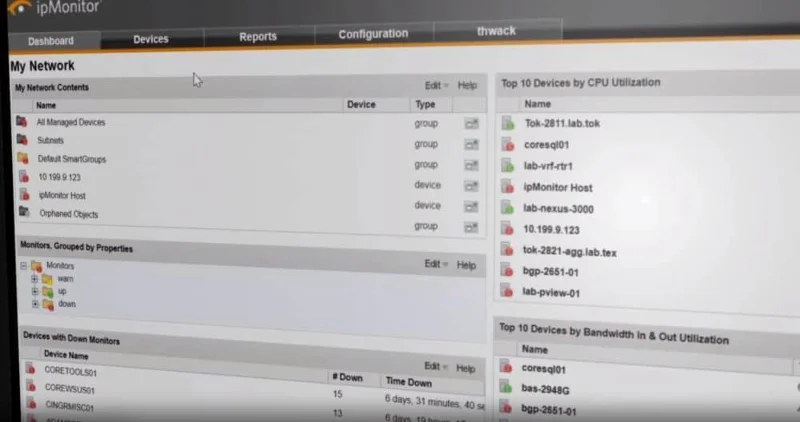Screen dimensions: 800x422
Task: Collapse the Monitors tree root
Action: click(x=23, y=266)
